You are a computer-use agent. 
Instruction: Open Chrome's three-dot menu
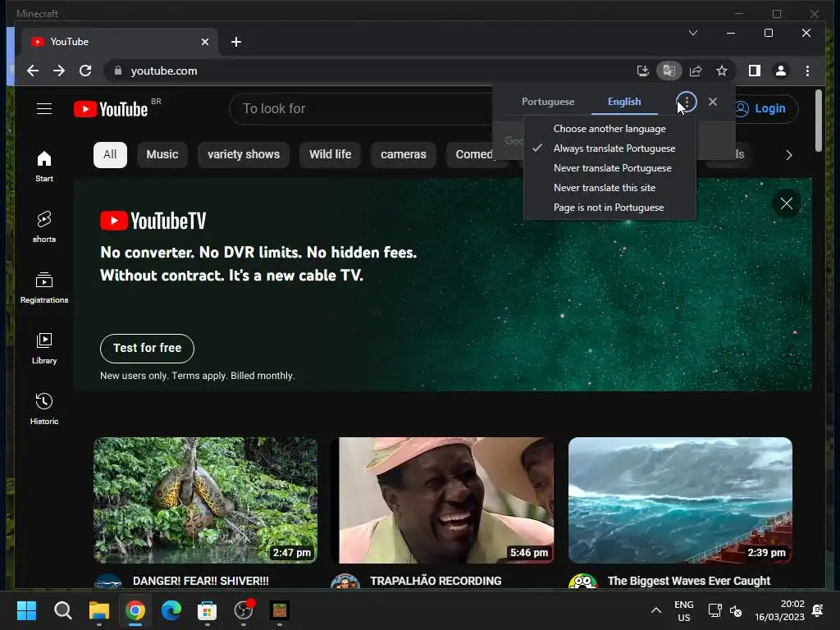click(807, 71)
